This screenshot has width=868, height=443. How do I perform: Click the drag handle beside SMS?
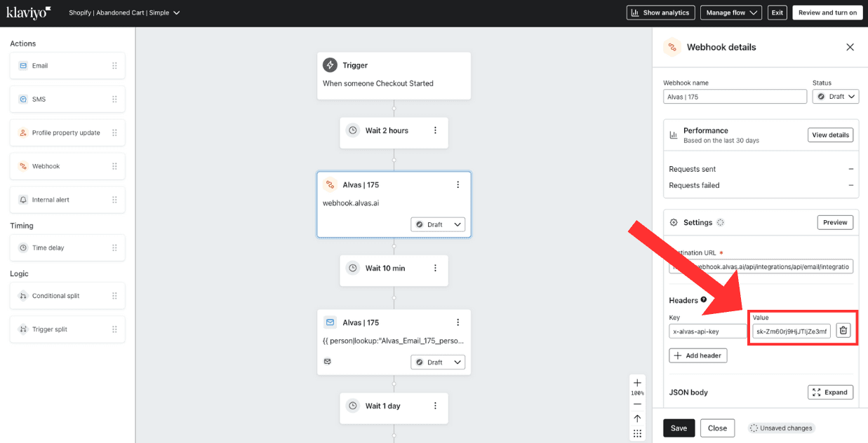point(114,100)
